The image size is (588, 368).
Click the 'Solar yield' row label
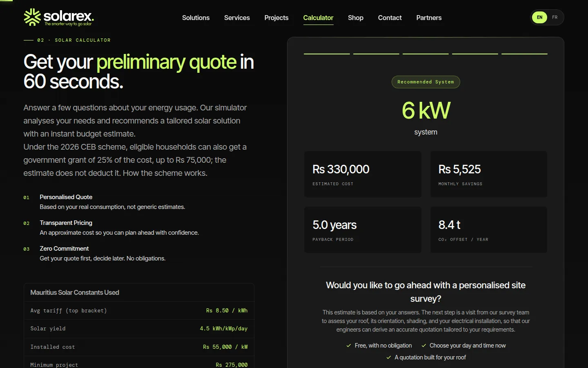(x=48, y=328)
